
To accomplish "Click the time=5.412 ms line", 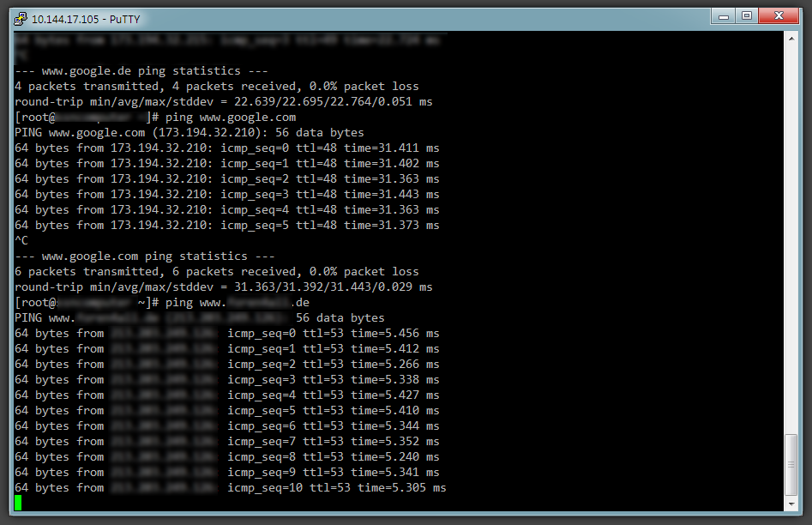I will click(x=227, y=349).
